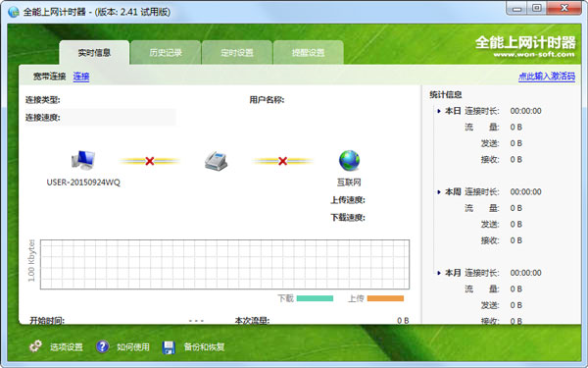Open 如何使用 help question icon

click(102, 346)
